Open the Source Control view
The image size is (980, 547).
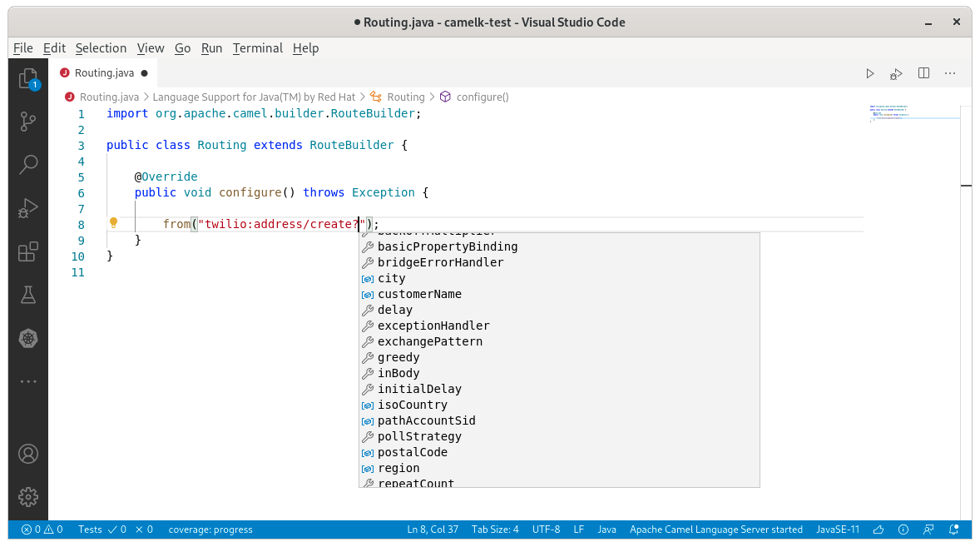28,122
